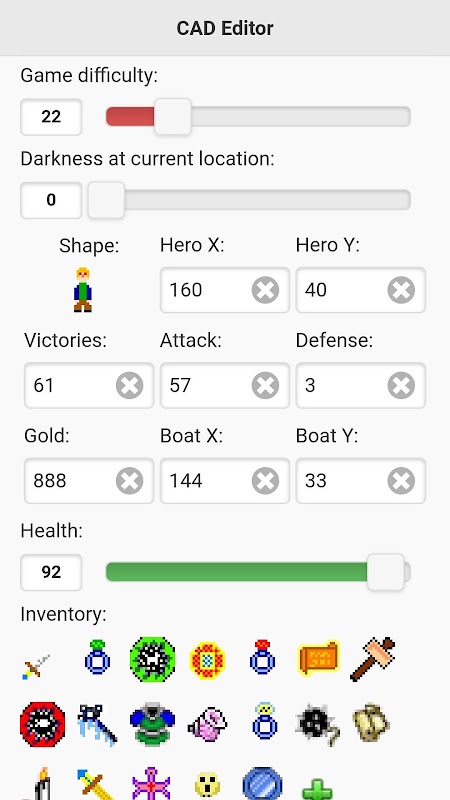450x800 pixels.
Task: Select the hero shape character sprite
Action: [83, 290]
